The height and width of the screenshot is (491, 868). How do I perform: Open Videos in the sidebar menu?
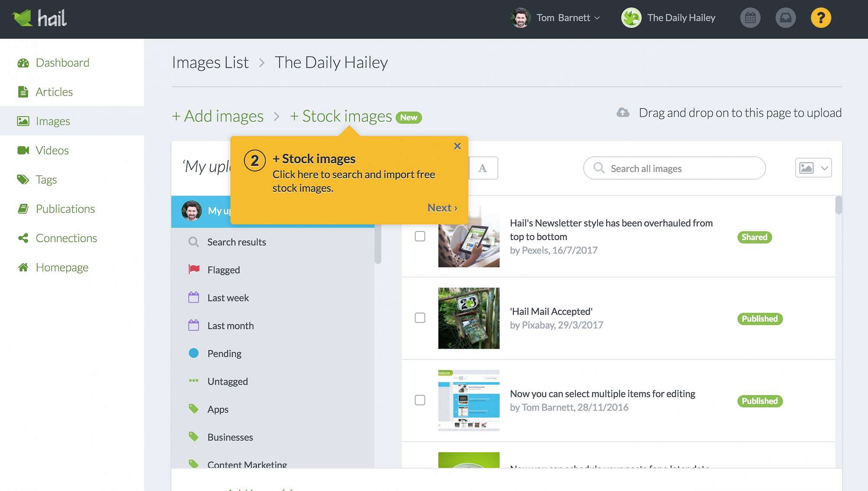pyautogui.click(x=52, y=150)
